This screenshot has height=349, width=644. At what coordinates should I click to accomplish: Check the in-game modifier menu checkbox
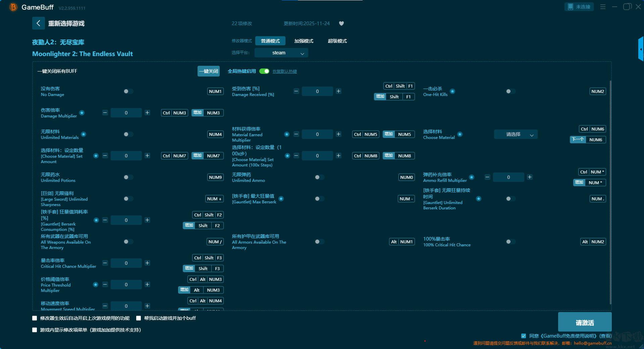35,330
